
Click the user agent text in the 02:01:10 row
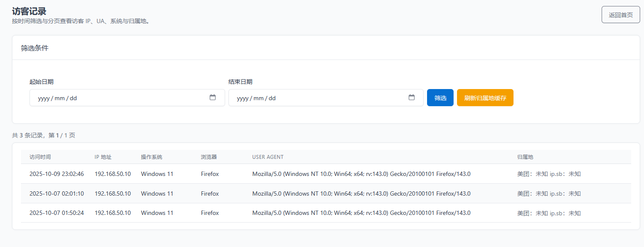point(361,193)
